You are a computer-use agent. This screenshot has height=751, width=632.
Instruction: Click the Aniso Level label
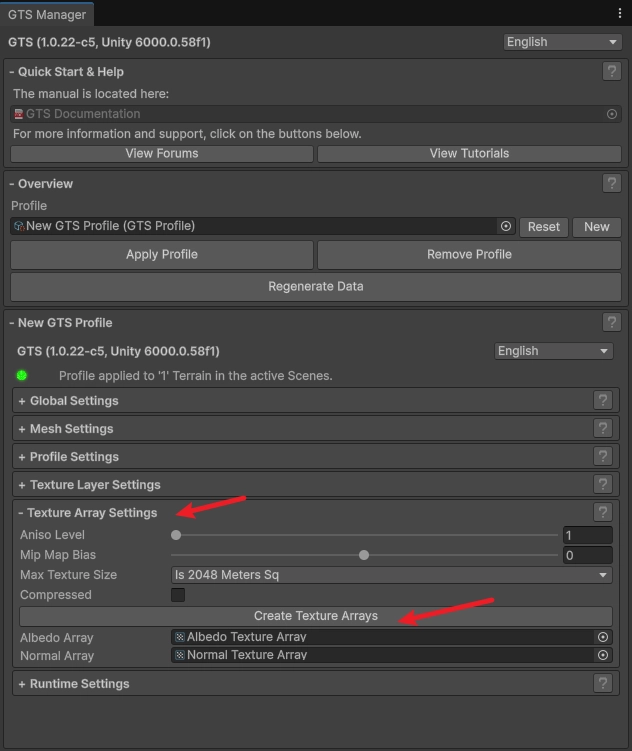tap(52, 535)
